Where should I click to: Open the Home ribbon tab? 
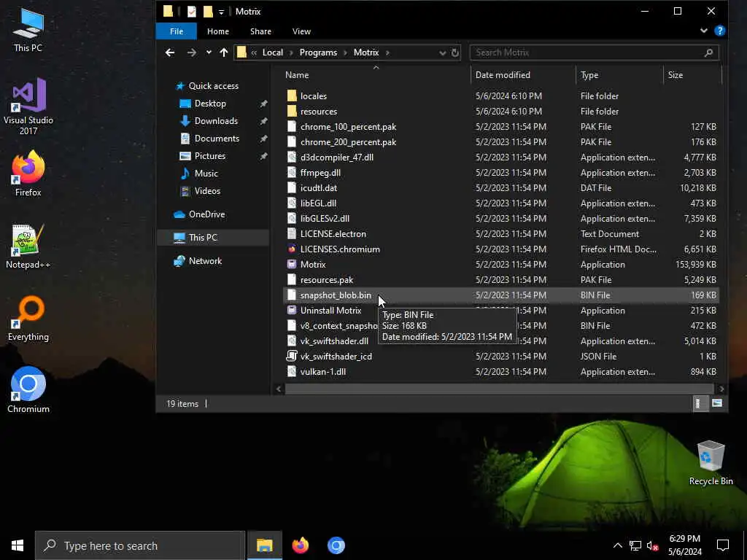[217, 31]
